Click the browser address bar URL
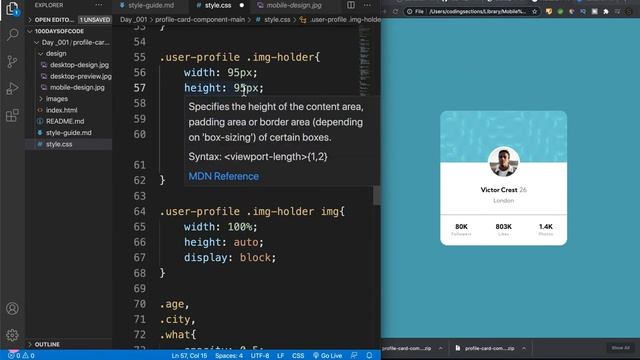The width and height of the screenshot is (640, 360). (x=477, y=11)
